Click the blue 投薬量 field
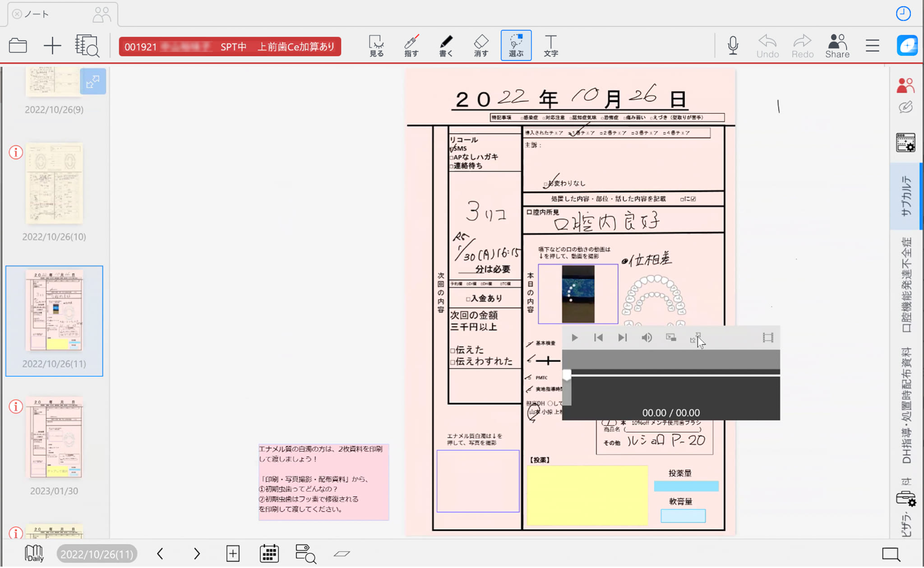Image resolution: width=924 pixels, height=568 pixels. [686, 486]
